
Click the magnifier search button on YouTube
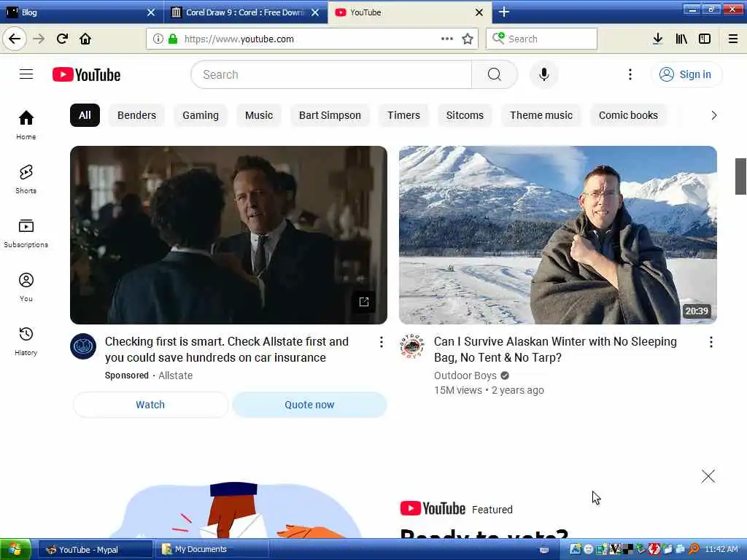point(494,74)
